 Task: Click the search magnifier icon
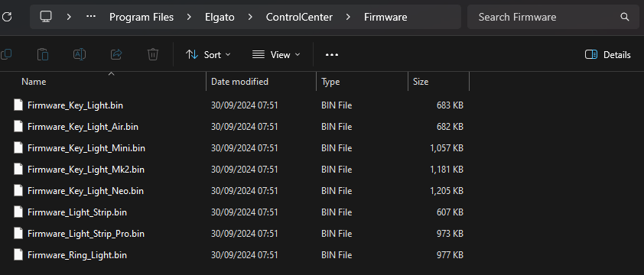(x=625, y=17)
